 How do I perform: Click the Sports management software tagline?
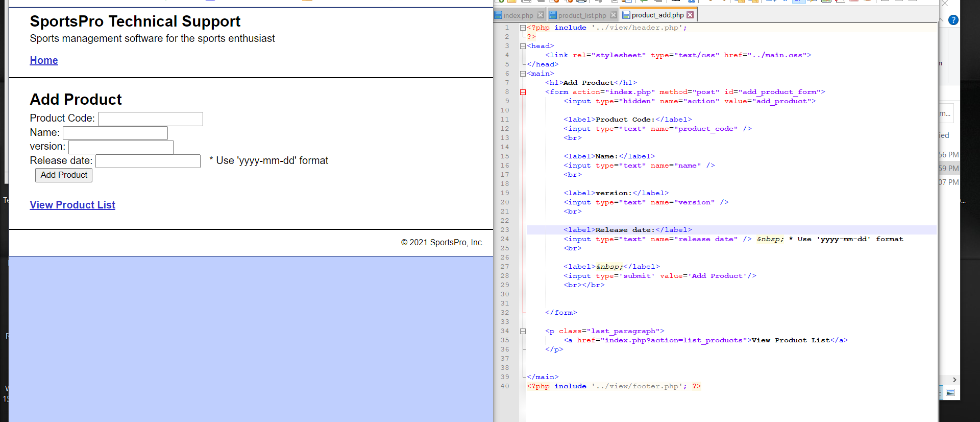point(152,38)
